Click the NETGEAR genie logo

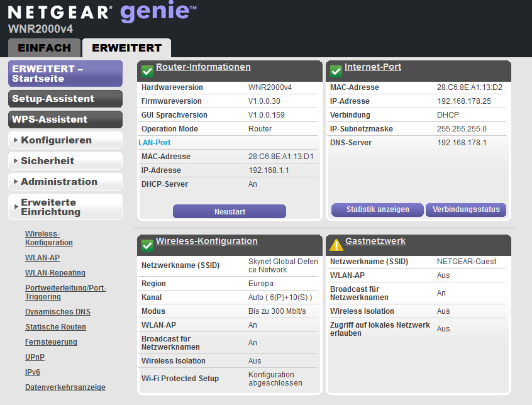point(102,11)
